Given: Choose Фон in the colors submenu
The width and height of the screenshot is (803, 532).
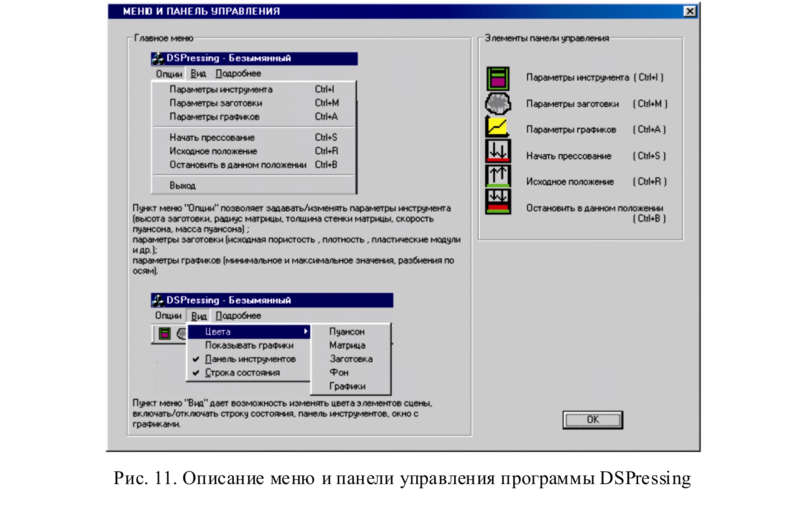Looking at the screenshot, I should tap(351, 372).
